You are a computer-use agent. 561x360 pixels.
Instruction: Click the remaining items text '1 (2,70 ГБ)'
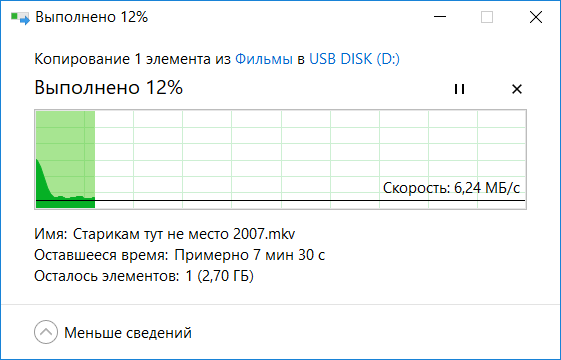220,276
